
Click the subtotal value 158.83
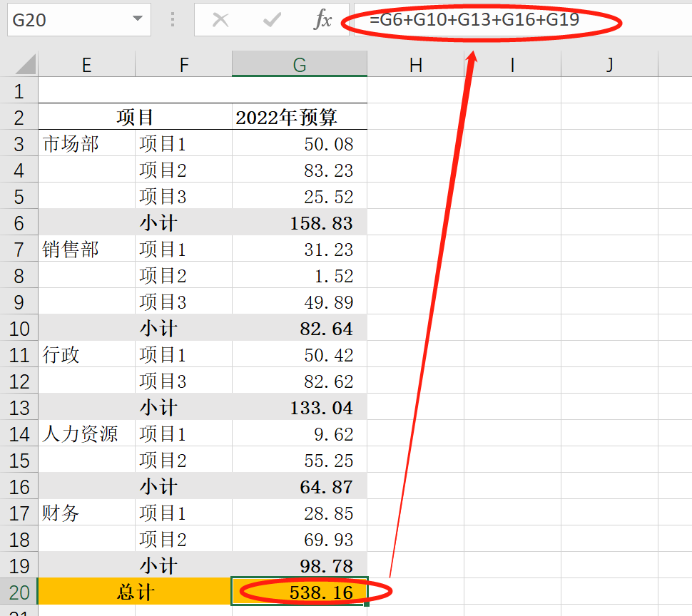click(300, 222)
